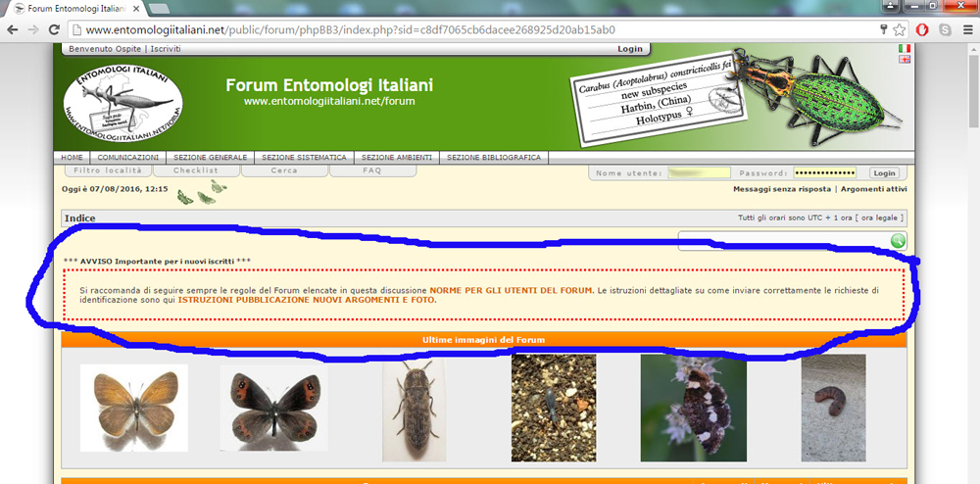Open the orange butterfly thumbnail image
Image resolution: width=980 pixels, height=484 pixels.
tap(133, 408)
